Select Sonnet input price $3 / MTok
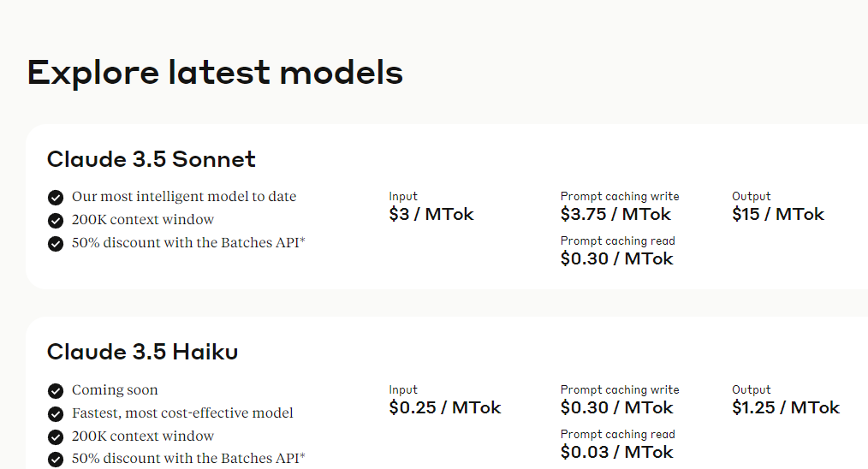868x469 pixels. tap(431, 214)
